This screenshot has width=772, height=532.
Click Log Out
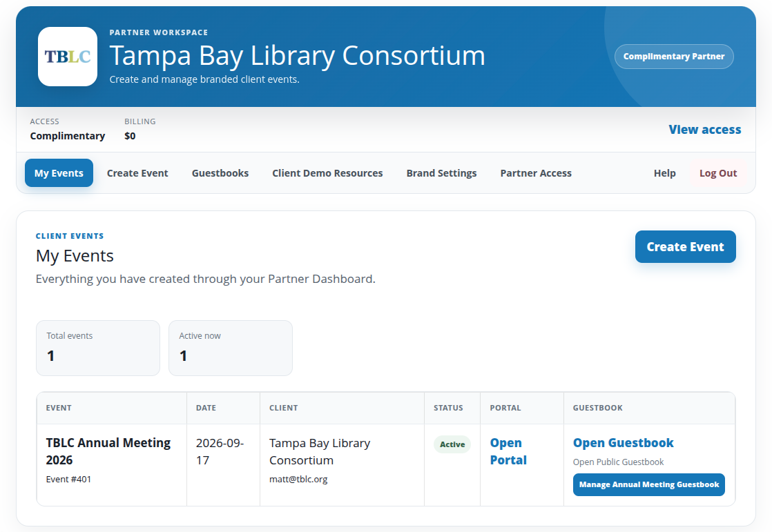pyautogui.click(x=718, y=173)
